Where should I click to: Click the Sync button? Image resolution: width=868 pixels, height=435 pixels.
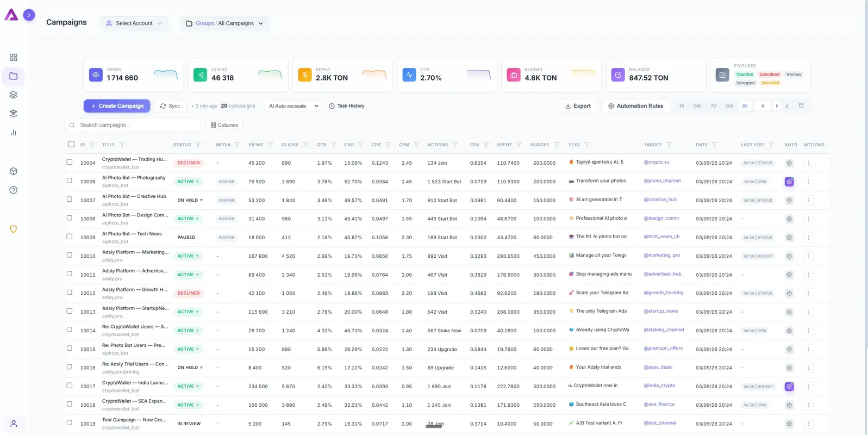pyautogui.click(x=170, y=106)
